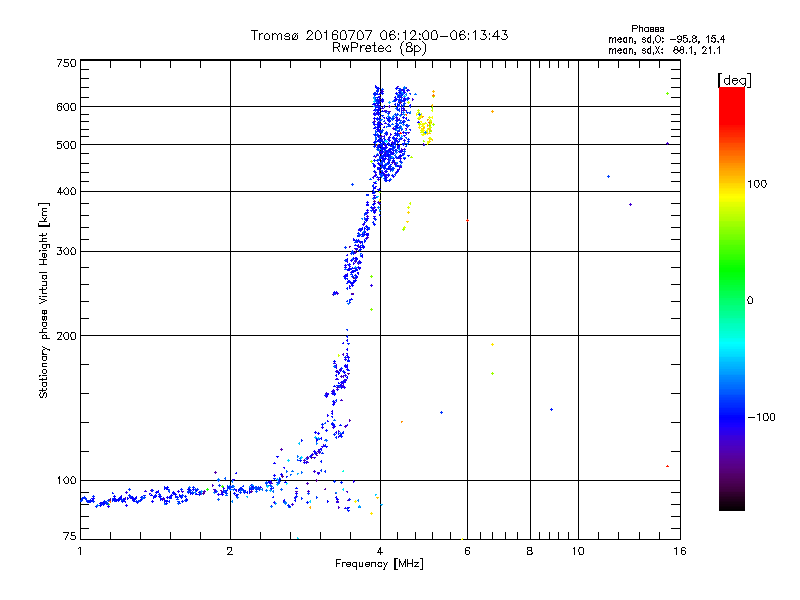This screenshot has height=600, width=800.
Task: Click the y-axis tick label "200"
Action: (x=66, y=336)
